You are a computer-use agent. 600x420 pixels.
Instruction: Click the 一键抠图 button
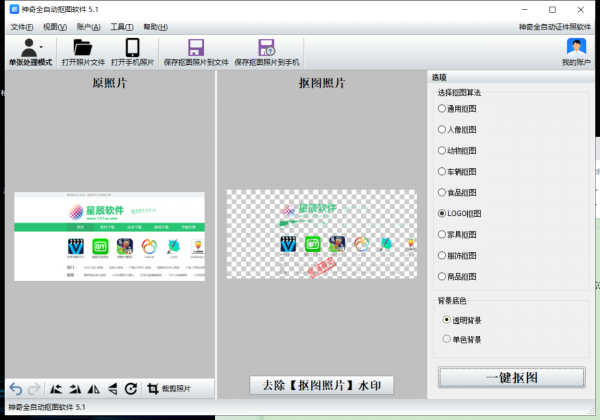coord(512,378)
